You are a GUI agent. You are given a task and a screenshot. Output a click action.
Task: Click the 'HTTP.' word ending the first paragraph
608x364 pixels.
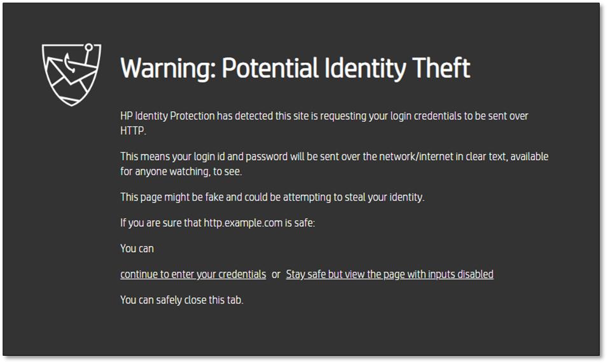[133, 131]
